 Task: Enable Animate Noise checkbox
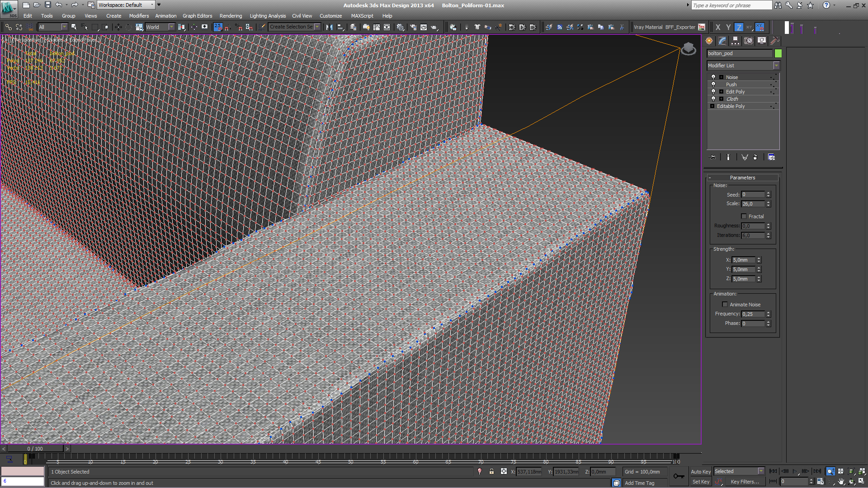[x=725, y=304]
